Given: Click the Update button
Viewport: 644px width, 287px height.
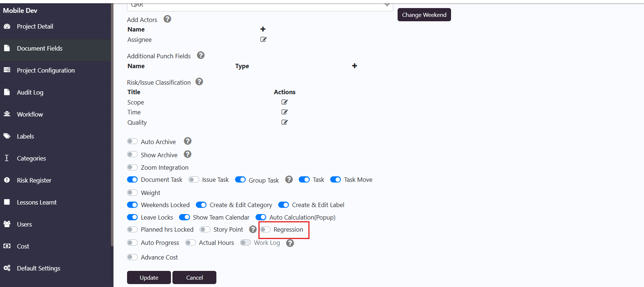Looking at the screenshot, I should 149,277.
